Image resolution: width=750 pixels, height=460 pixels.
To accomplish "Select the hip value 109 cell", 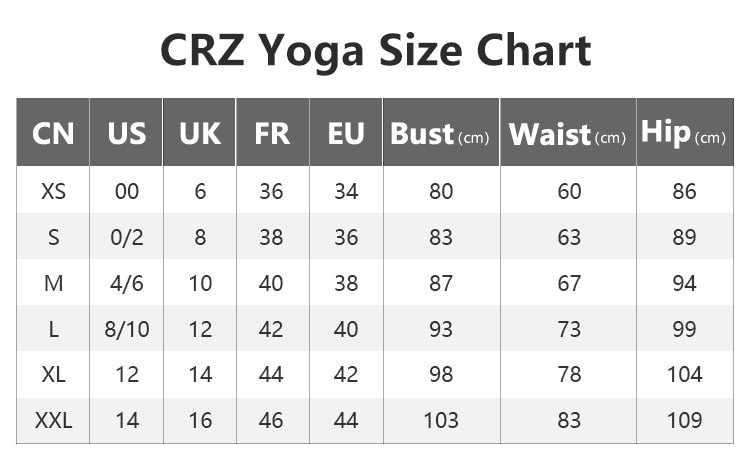I will [x=685, y=421].
